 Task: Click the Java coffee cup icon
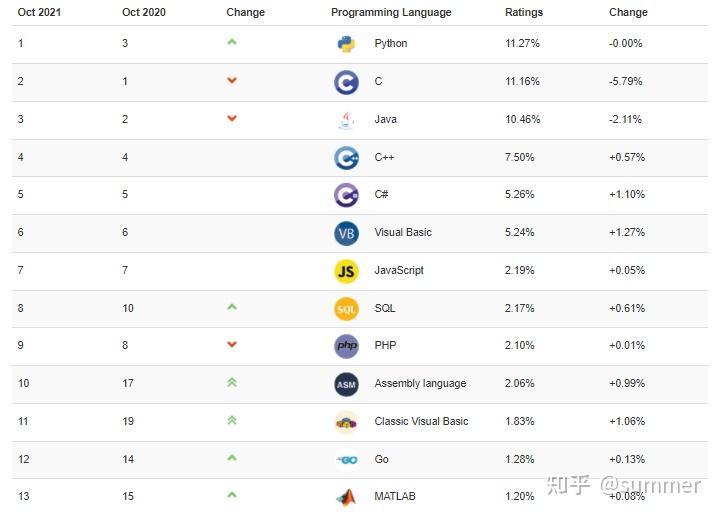pyautogui.click(x=346, y=120)
